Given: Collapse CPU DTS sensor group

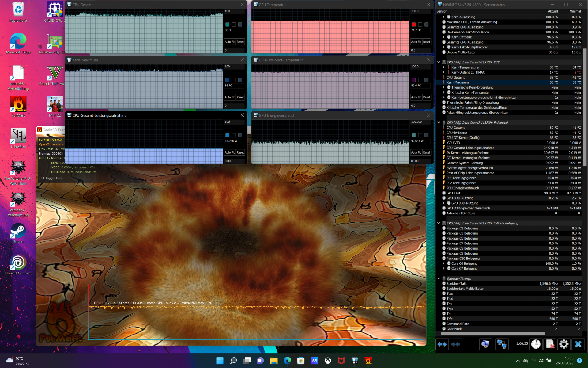Looking at the screenshot, I should (439, 62).
